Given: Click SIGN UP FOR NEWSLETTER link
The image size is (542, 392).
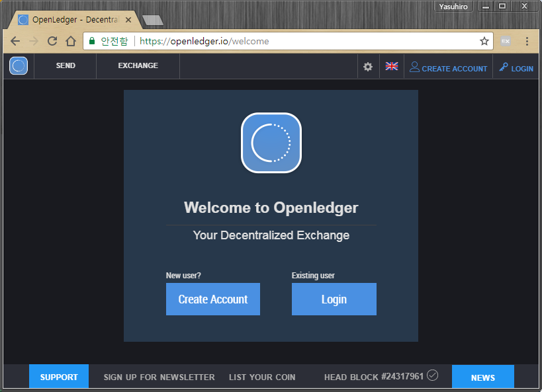Looking at the screenshot, I should pyautogui.click(x=159, y=377).
